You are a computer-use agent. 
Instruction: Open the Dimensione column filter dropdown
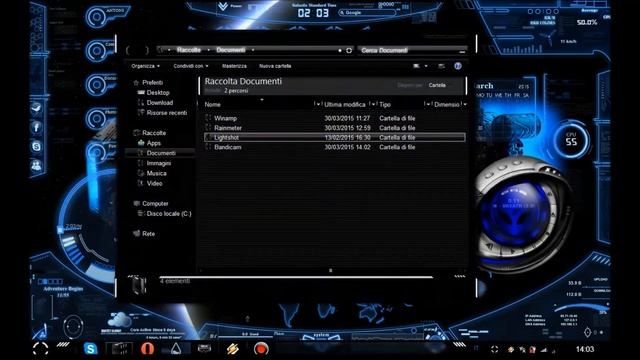pyautogui.click(x=464, y=104)
